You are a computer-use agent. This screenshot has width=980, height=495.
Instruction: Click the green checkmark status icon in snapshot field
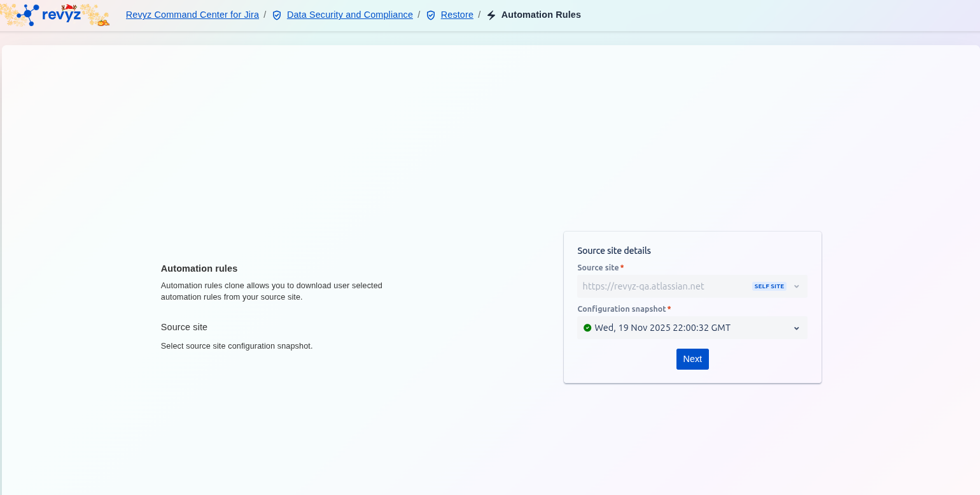tap(587, 328)
